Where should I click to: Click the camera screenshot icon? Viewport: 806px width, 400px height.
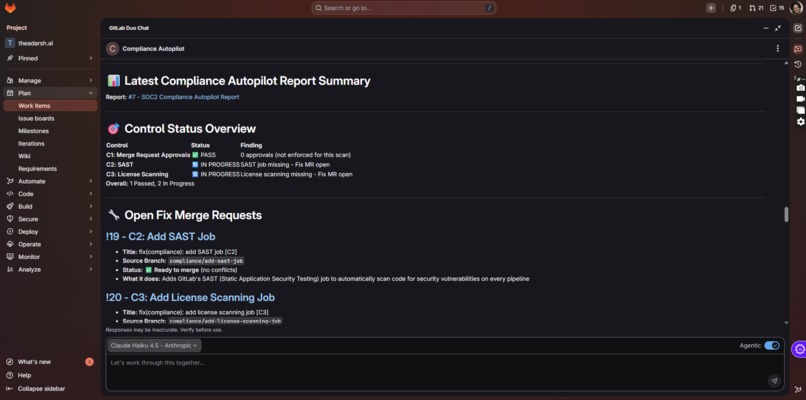[x=800, y=88]
